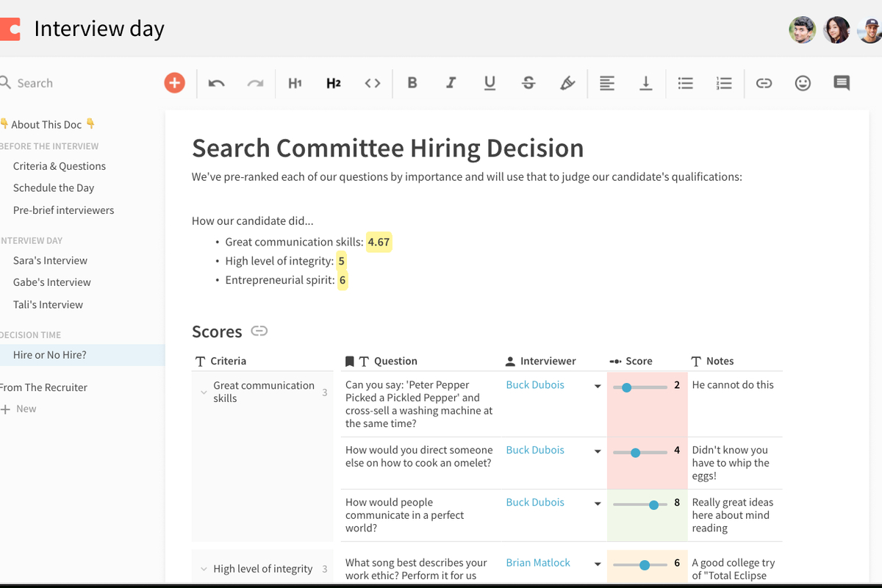Click Brian Matlock interviewer link
The height and width of the screenshot is (588, 882).
coord(538,562)
